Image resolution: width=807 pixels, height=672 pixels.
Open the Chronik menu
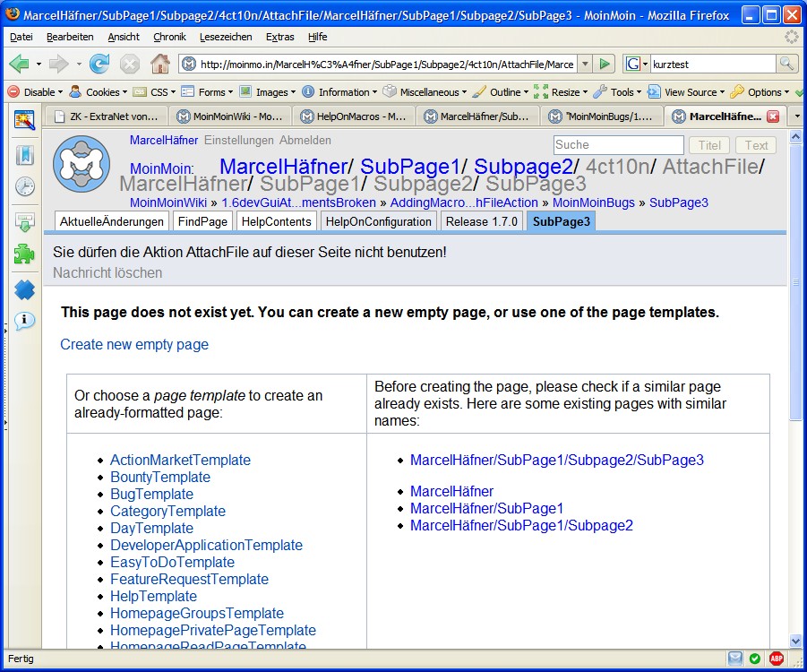point(169,37)
